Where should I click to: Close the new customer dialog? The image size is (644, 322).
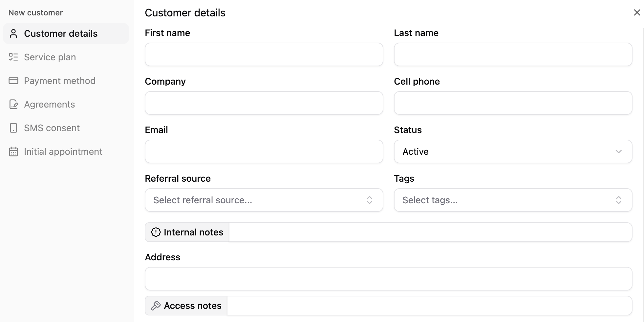637,12
